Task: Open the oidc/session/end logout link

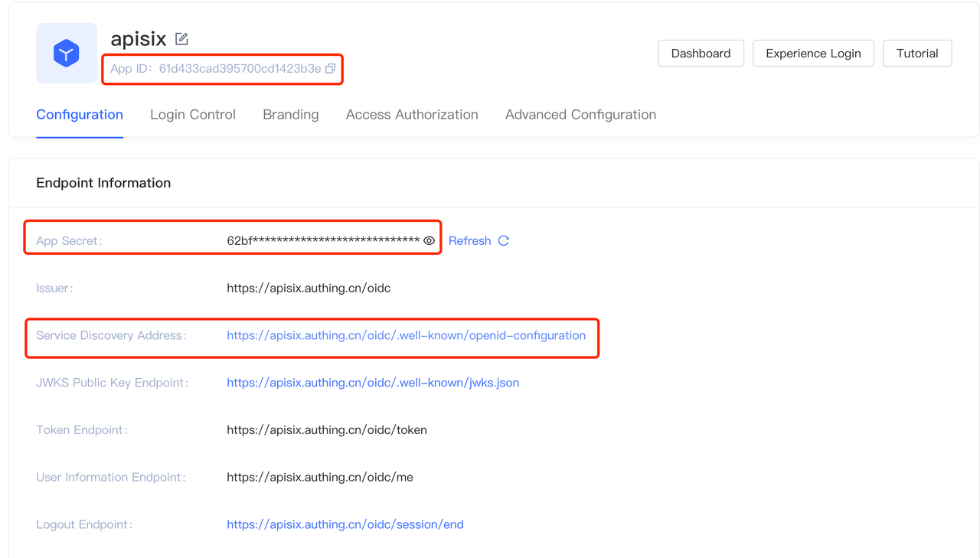Action: click(x=345, y=524)
